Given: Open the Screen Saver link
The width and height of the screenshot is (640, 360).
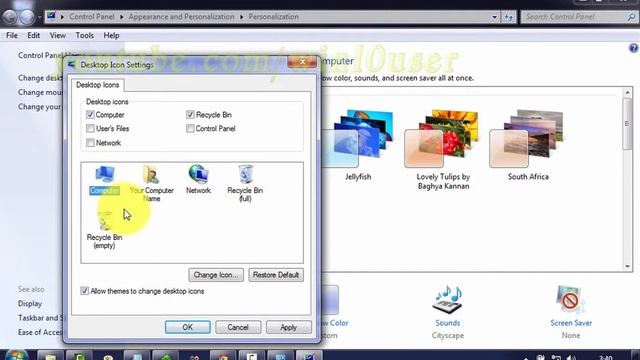Looking at the screenshot, I should (x=571, y=323).
